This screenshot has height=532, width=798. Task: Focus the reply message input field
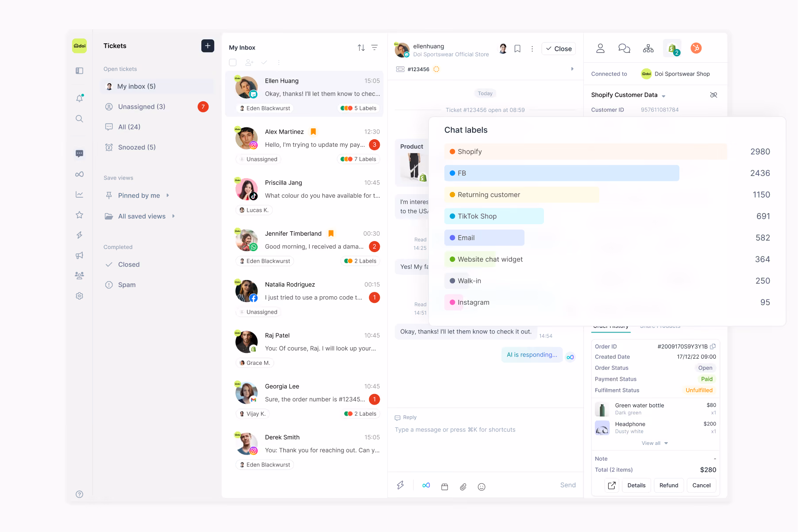point(485,430)
